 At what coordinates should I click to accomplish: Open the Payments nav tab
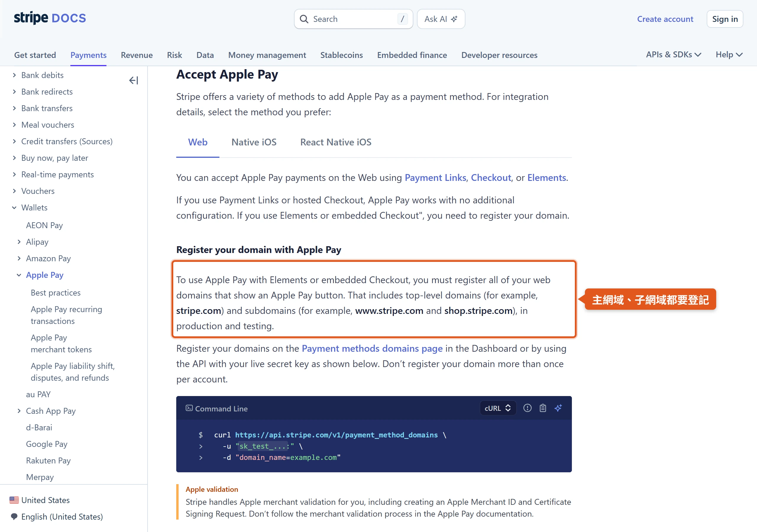(x=88, y=55)
